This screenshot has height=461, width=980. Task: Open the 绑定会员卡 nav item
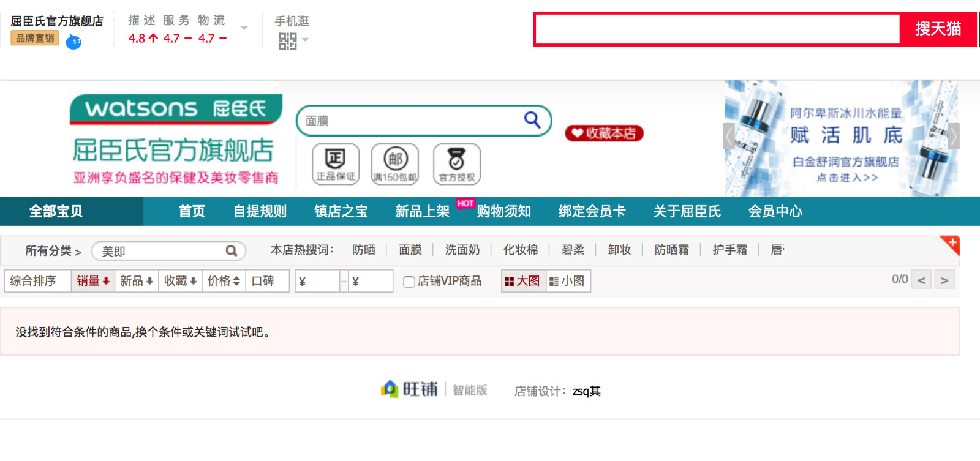[x=592, y=211]
